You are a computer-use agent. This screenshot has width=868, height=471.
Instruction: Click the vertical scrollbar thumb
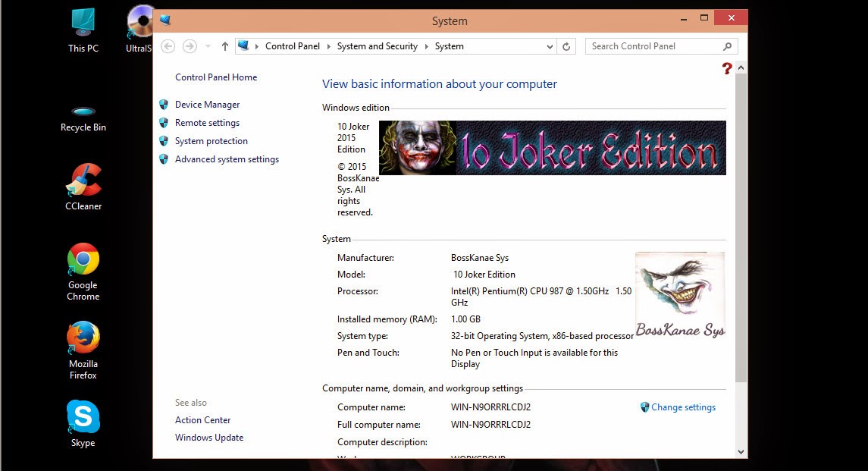click(741, 228)
